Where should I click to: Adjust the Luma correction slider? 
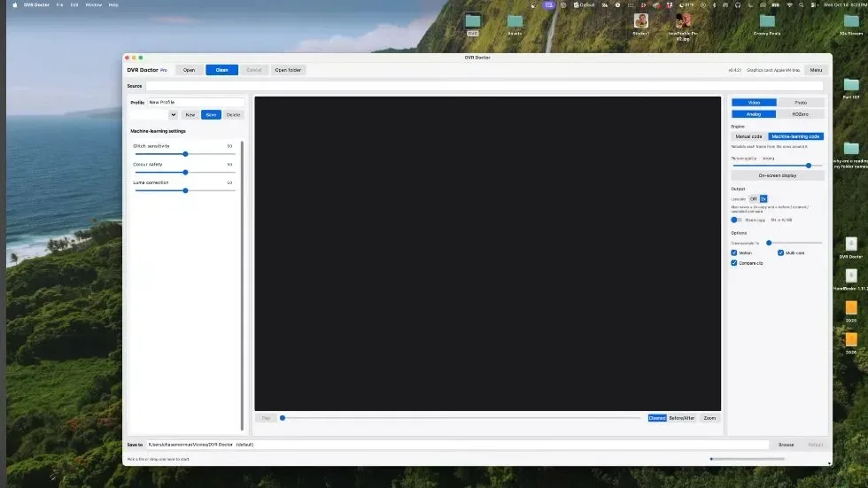pos(185,191)
